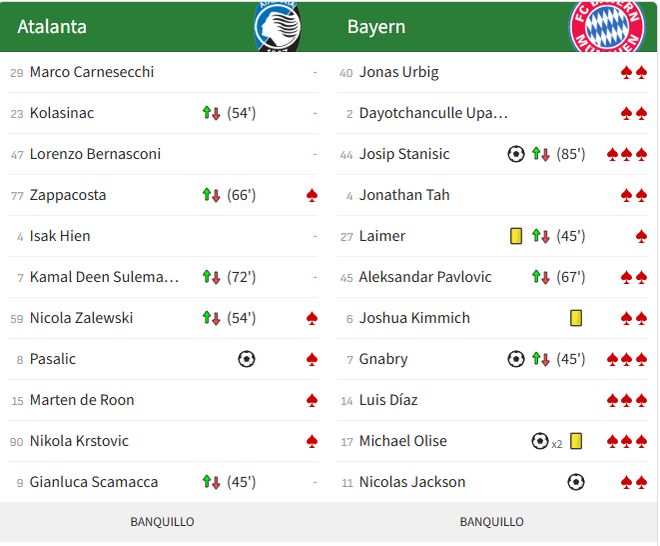Open the Atalanta Banquillo section
The width and height of the screenshot is (660, 546).
[162, 522]
